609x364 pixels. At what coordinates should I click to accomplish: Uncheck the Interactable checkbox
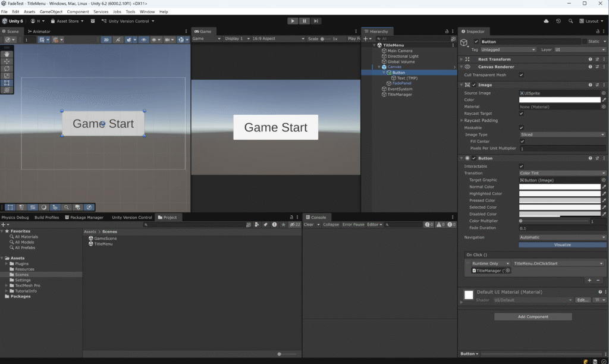[x=522, y=166]
